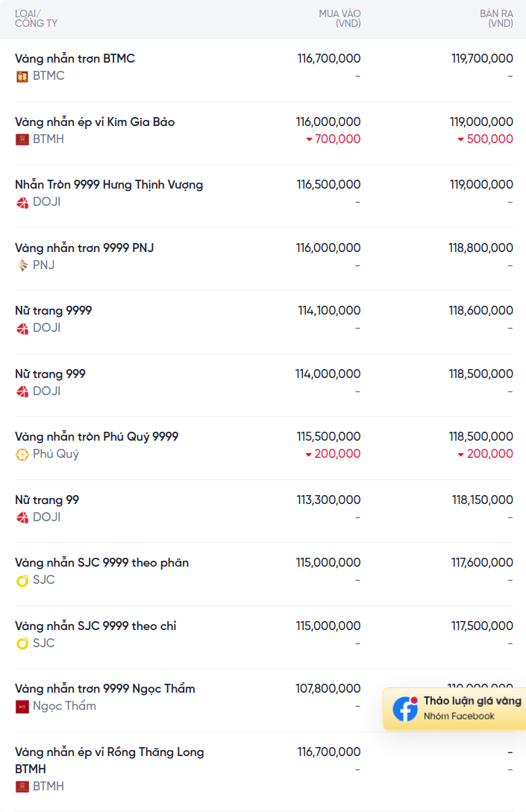Image resolution: width=526 pixels, height=812 pixels.
Task: Click the PNJ company logo icon
Action: (x=22, y=265)
